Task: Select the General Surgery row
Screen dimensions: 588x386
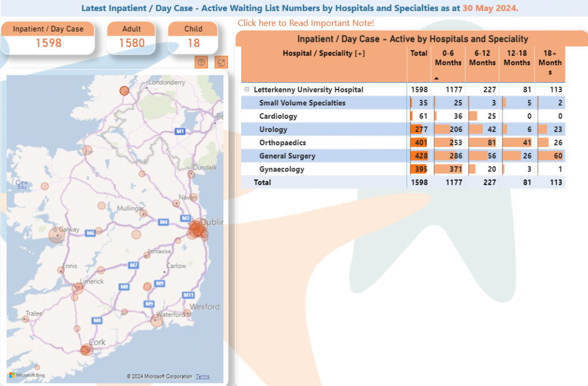Action: coord(322,155)
